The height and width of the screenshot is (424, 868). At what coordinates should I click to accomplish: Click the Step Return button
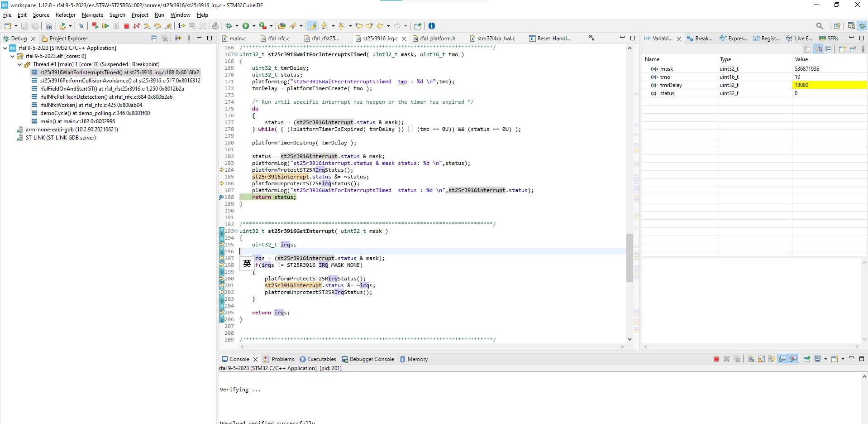click(x=168, y=26)
